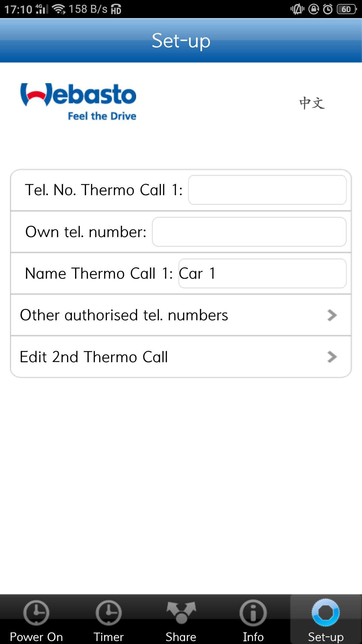Viewport: 362px width, 644px height.
Task: Tap the Set-up title bar
Action: pyautogui.click(x=181, y=41)
